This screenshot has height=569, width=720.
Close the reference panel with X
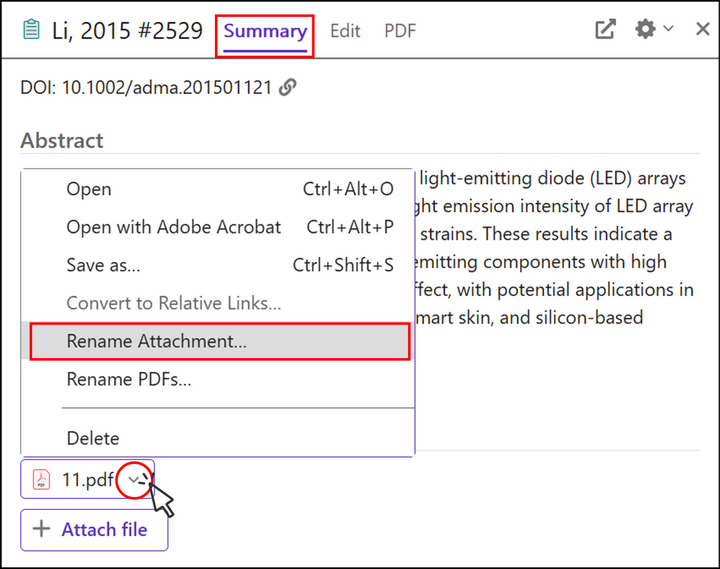tap(702, 30)
